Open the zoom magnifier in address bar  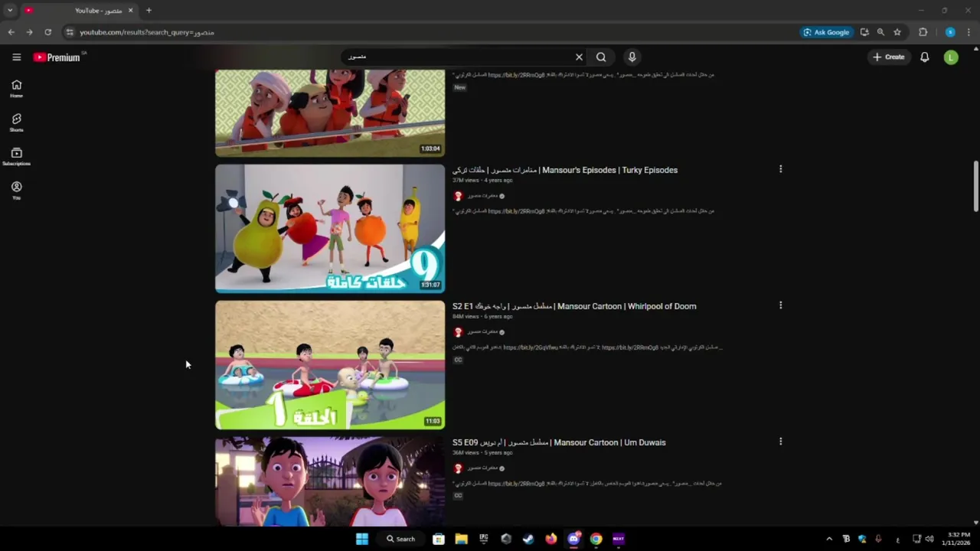pyautogui.click(x=880, y=32)
